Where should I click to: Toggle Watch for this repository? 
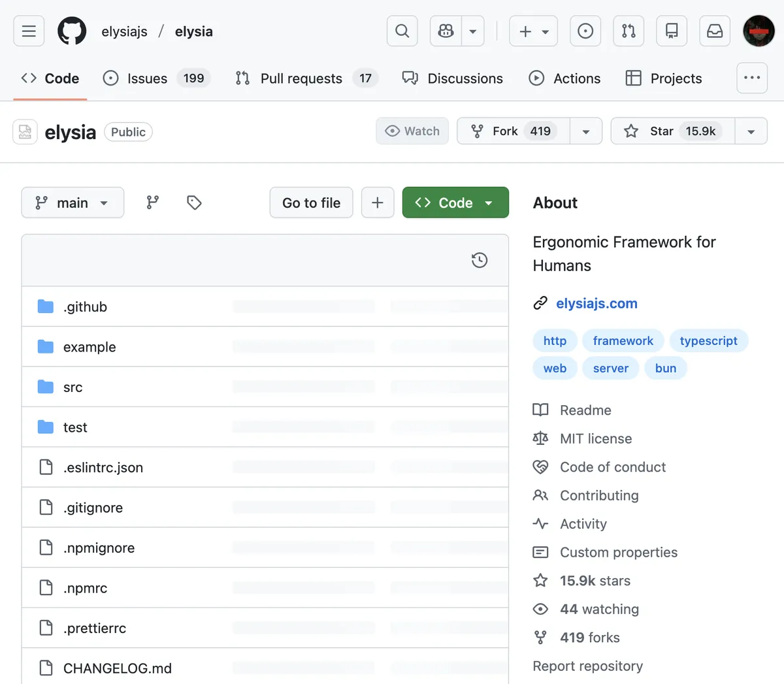point(412,131)
